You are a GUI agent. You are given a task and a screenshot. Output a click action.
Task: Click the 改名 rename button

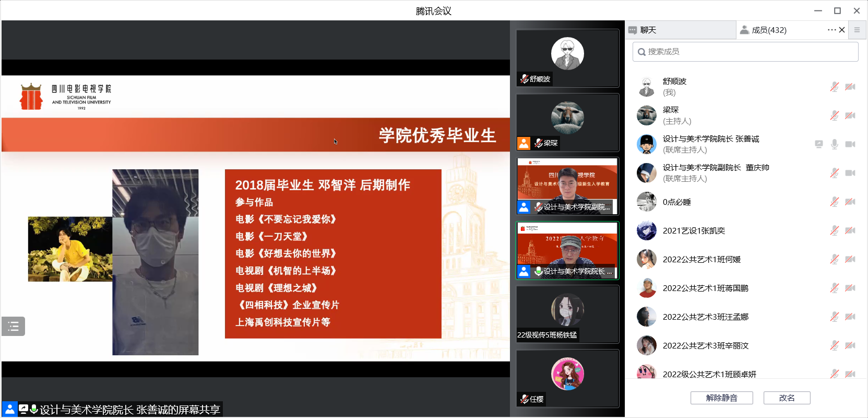(787, 398)
